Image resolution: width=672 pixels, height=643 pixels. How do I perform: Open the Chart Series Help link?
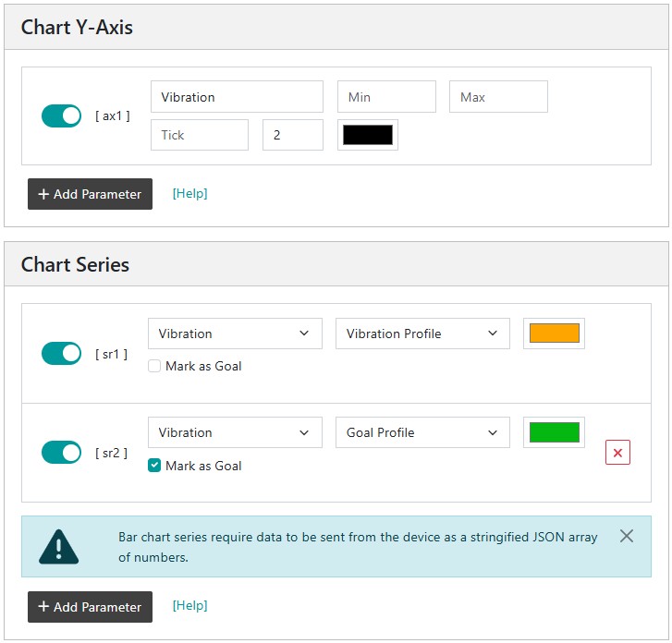pyautogui.click(x=189, y=606)
